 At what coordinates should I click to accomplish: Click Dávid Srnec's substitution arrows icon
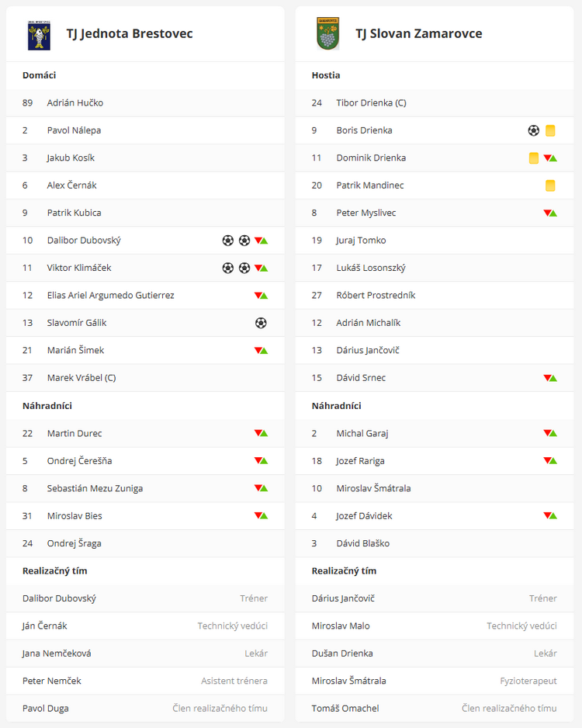pos(550,378)
